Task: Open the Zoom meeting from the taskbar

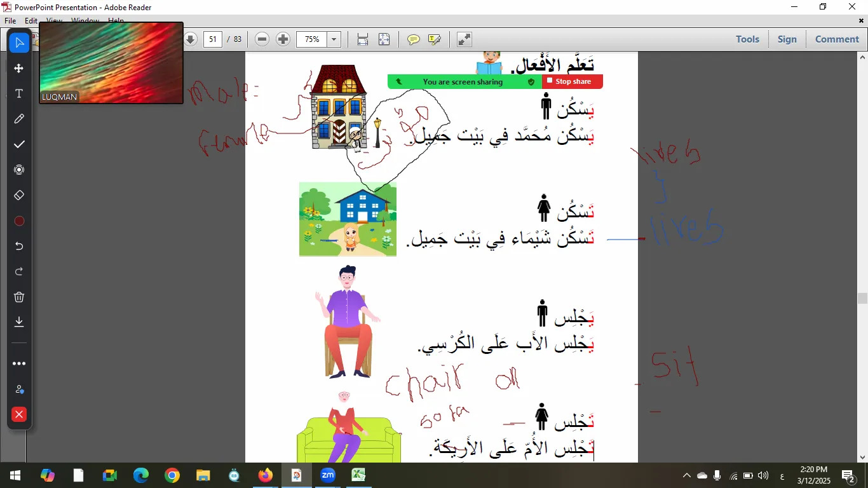Action: [x=328, y=475]
